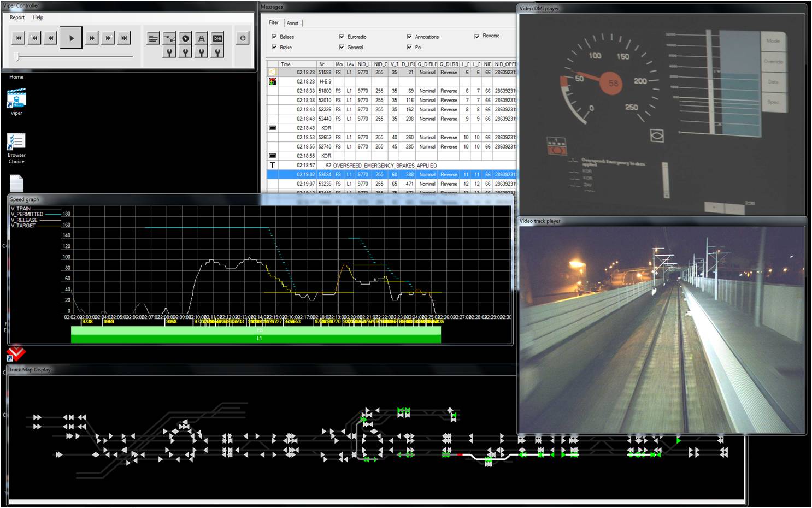Image resolution: width=812 pixels, height=508 pixels.
Task: Click the messages list window icon
Action: click(154, 38)
